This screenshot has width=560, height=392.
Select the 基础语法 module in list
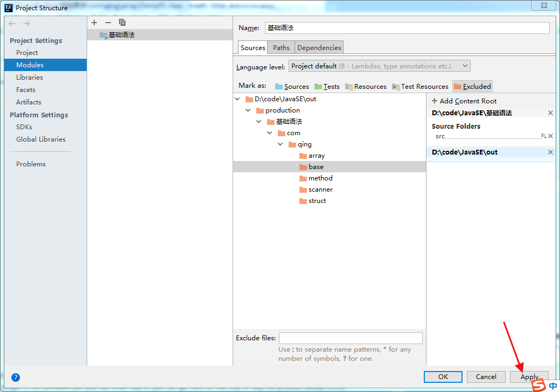(x=159, y=34)
